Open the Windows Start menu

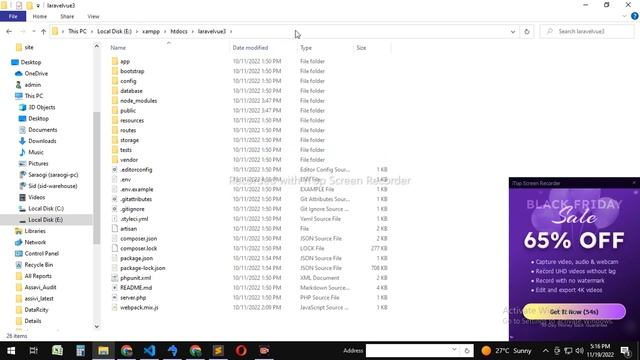[11, 351]
